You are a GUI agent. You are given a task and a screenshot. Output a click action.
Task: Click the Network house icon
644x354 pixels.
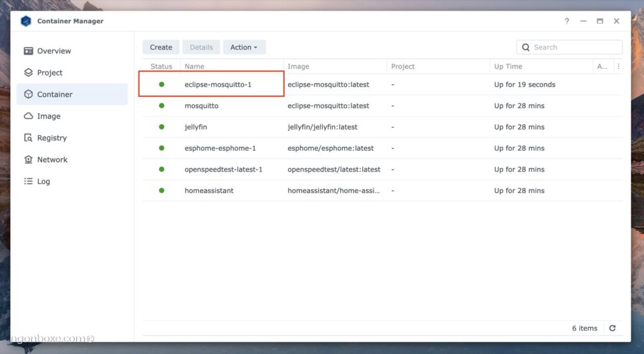coord(28,159)
